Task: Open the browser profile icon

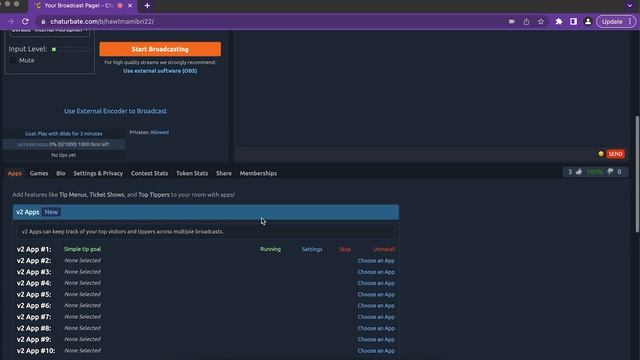Action: [x=588, y=22]
